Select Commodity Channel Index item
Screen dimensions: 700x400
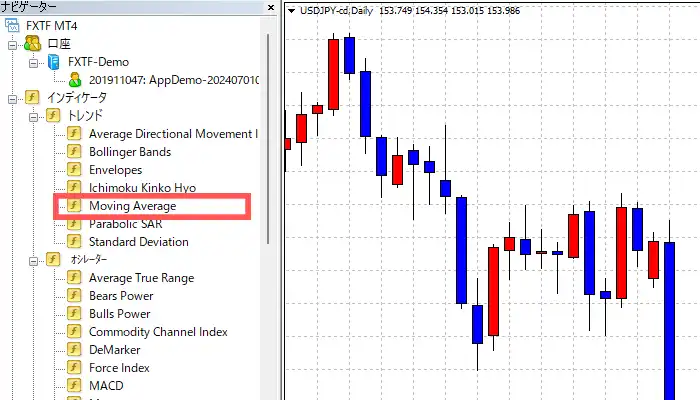click(158, 332)
